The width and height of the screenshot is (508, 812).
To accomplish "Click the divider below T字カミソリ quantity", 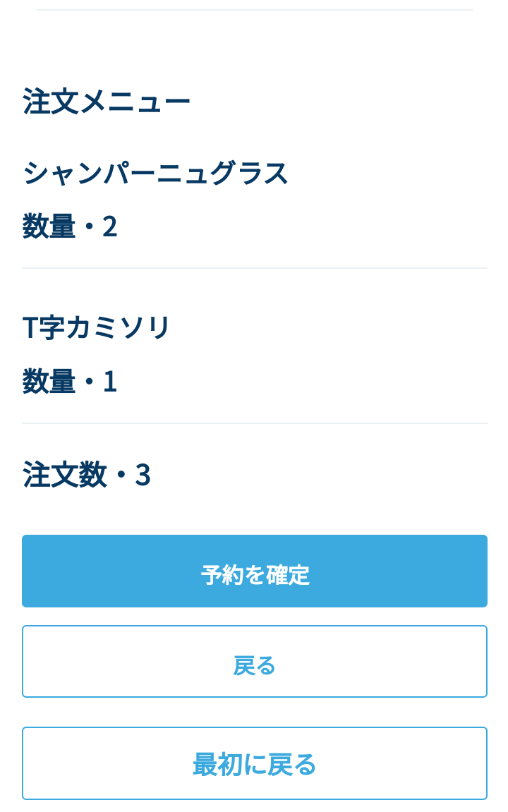I will point(254,423).
